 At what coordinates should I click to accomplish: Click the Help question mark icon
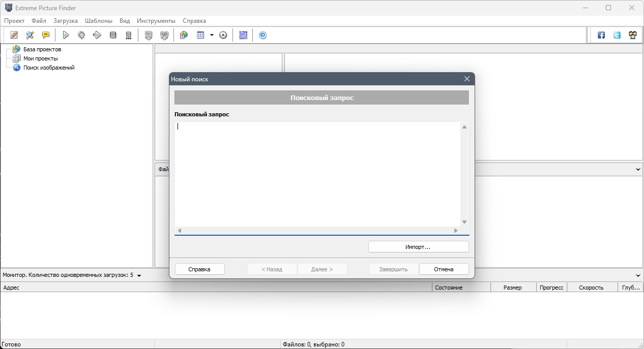tap(262, 35)
